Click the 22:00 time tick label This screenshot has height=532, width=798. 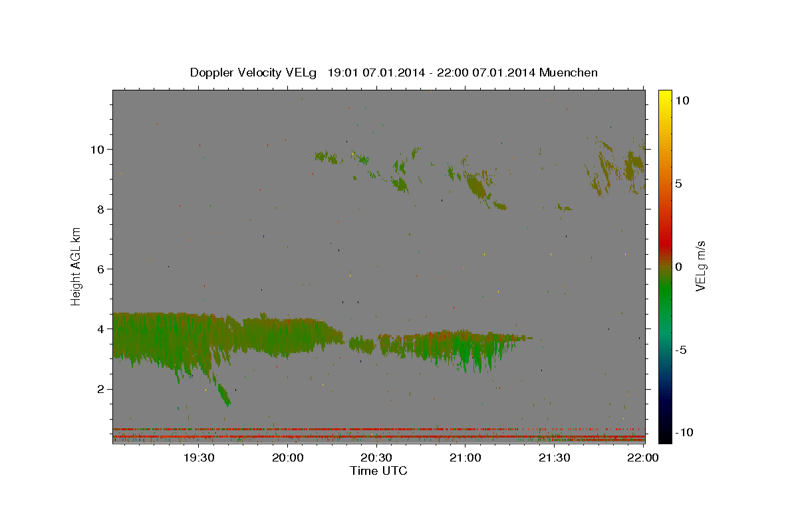tap(643, 458)
